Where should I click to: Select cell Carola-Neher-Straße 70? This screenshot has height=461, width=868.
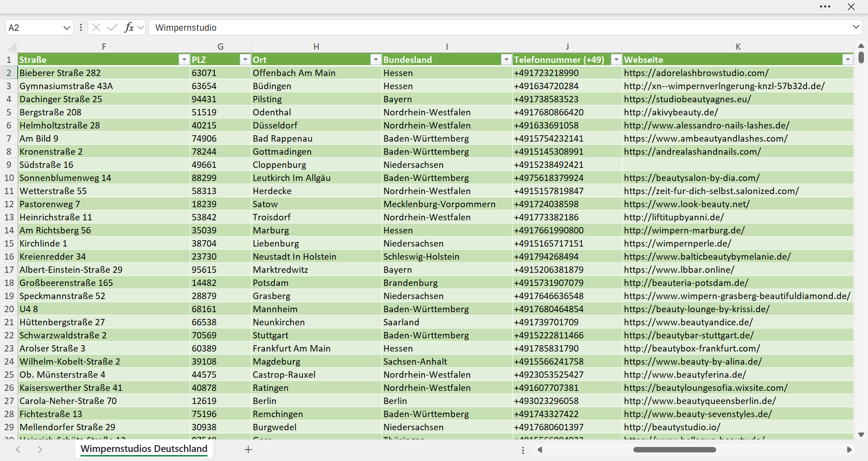point(104,401)
